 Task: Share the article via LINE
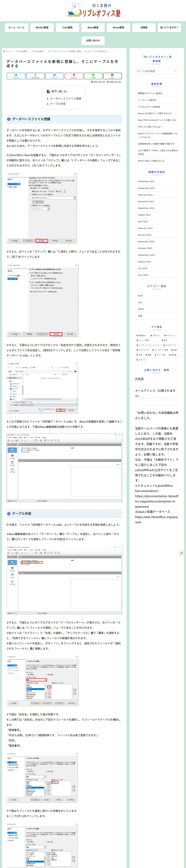93,76
